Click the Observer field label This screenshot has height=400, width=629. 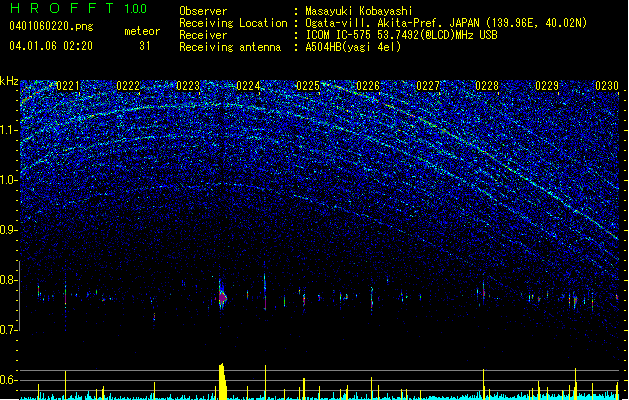click(x=203, y=11)
